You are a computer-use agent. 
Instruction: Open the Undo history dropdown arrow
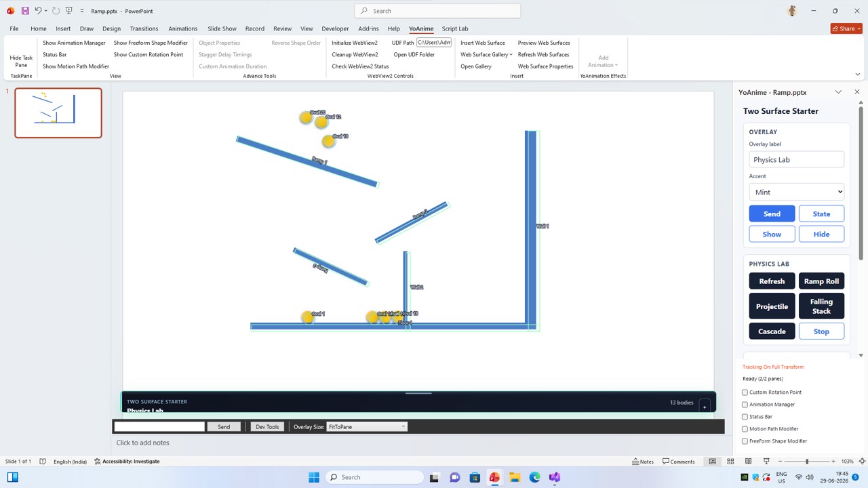point(45,11)
